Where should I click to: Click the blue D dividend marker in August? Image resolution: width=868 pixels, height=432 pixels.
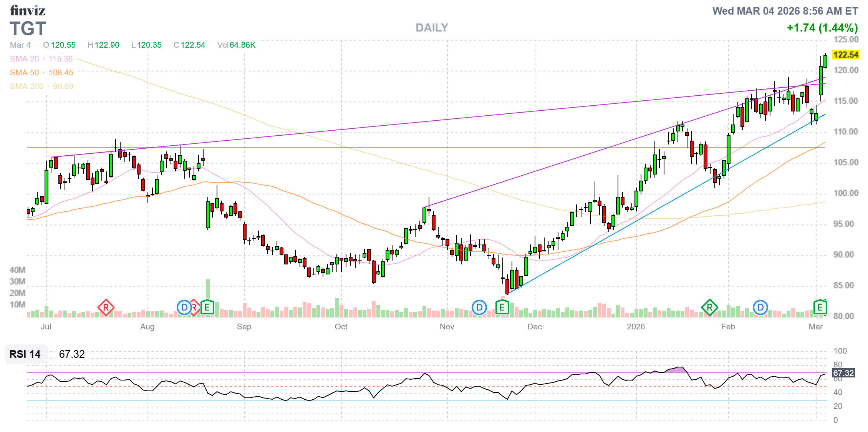click(184, 307)
